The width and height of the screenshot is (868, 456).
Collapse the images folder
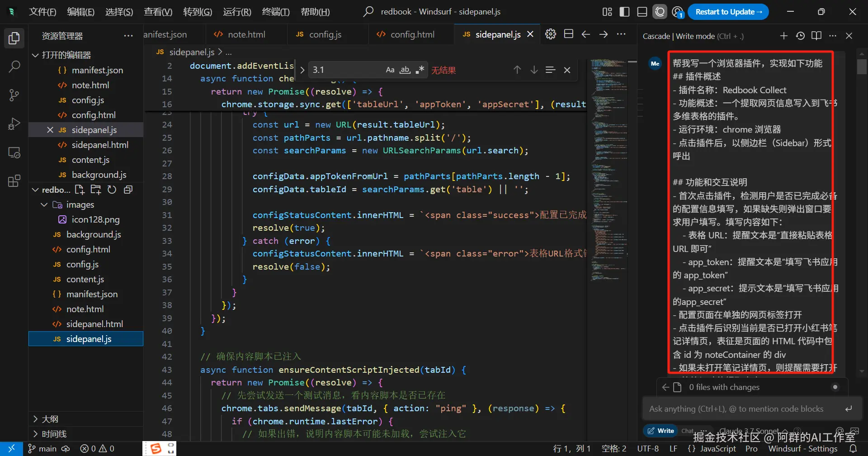click(44, 204)
